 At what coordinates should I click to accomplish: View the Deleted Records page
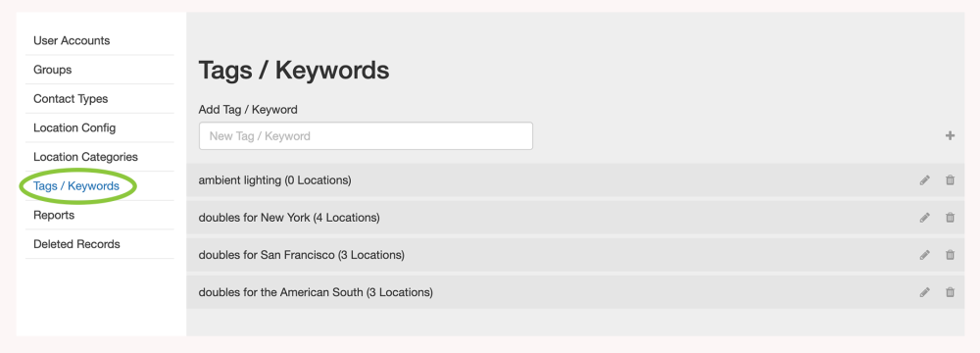click(x=76, y=244)
